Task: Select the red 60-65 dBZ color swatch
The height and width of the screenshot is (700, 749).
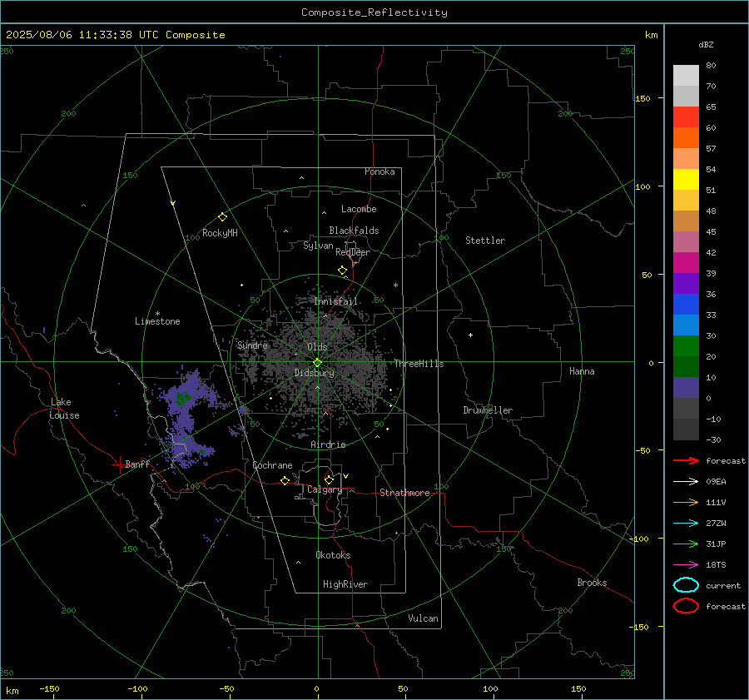Action: [686, 117]
